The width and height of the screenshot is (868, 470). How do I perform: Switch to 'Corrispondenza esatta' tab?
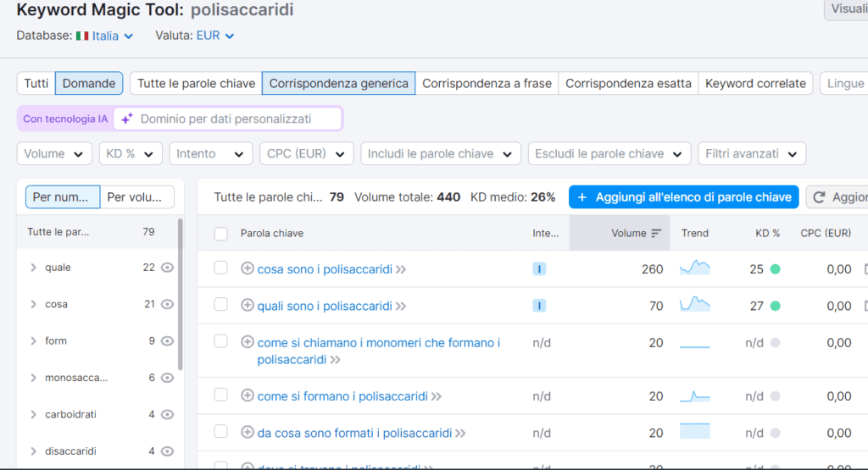[628, 84]
